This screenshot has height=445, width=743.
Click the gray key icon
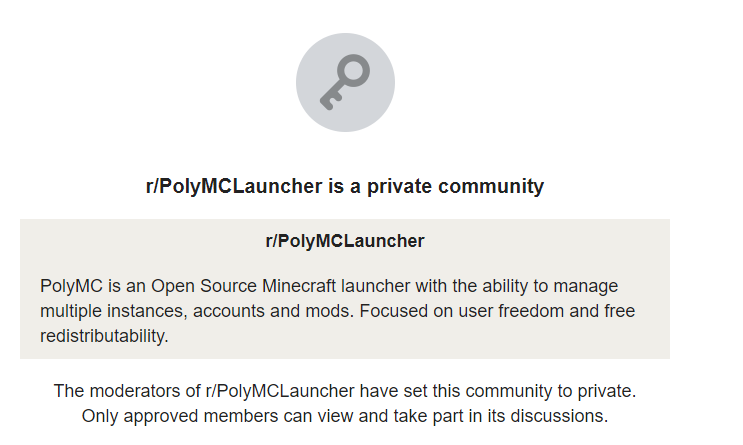coord(345,83)
